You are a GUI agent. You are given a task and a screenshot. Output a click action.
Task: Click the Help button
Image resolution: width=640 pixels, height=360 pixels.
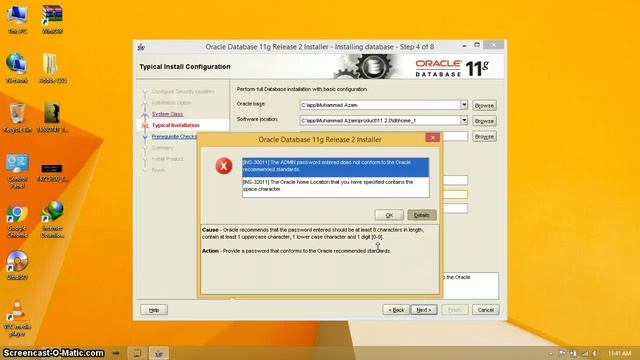tap(154, 310)
